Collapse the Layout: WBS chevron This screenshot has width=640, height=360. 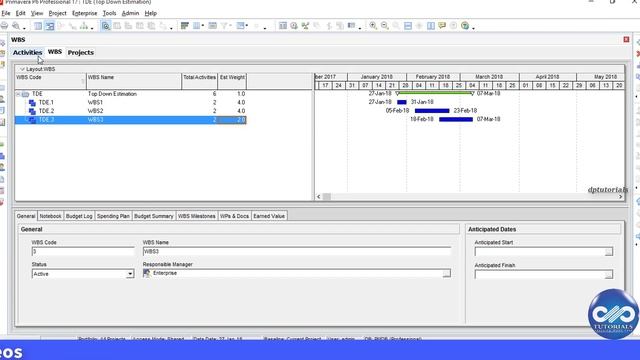[x=22, y=69]
